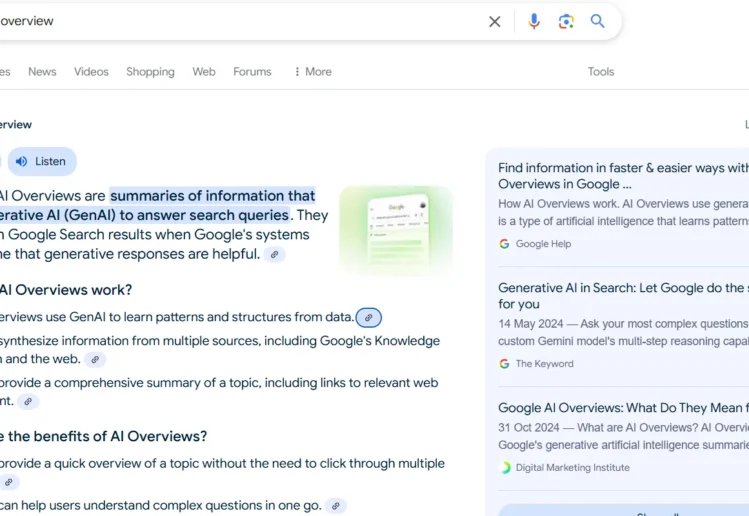Image resolution: width=749 pixels, height=516 pixels.
Task: Switch to the Web tab
Action: point(204,72)
